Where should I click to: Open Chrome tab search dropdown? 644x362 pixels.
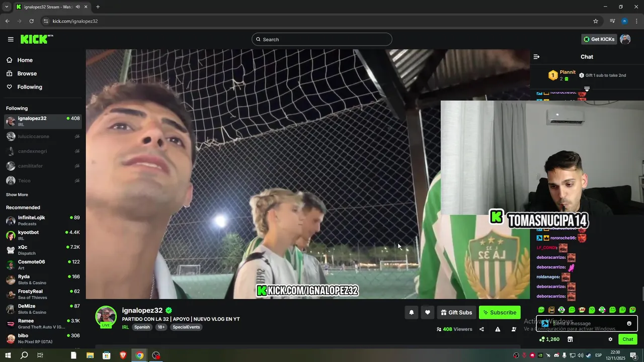tap(7, 7)
